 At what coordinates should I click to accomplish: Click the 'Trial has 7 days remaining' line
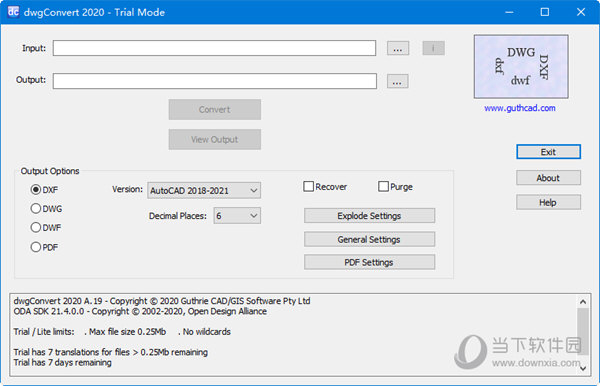pos(62,362)
